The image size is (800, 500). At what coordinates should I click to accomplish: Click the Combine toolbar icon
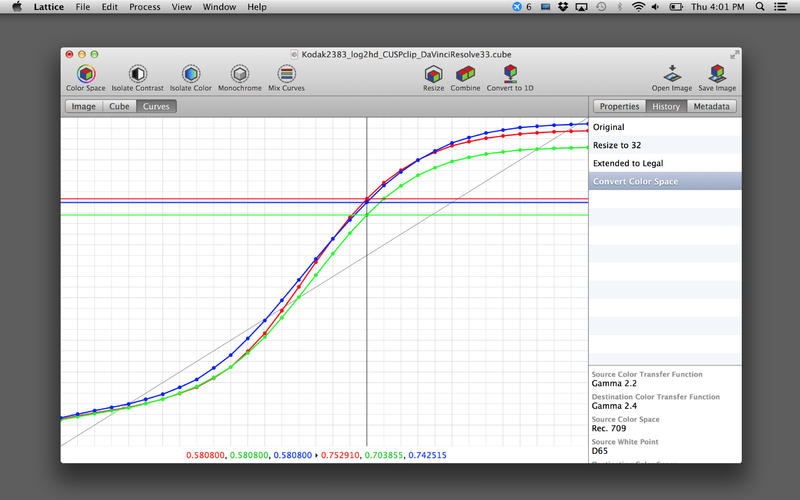[x=465, y=74]
